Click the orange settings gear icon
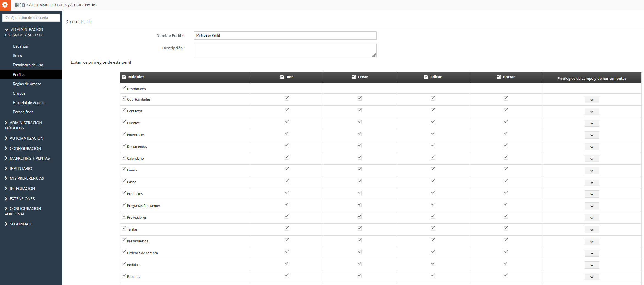 5,5
